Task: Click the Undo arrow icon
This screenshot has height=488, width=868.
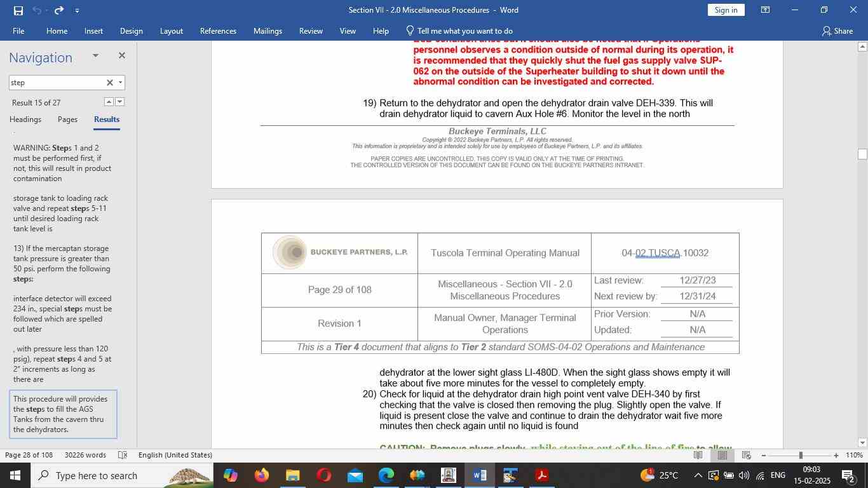Action: pyautogui.click(x=37, y=10)
